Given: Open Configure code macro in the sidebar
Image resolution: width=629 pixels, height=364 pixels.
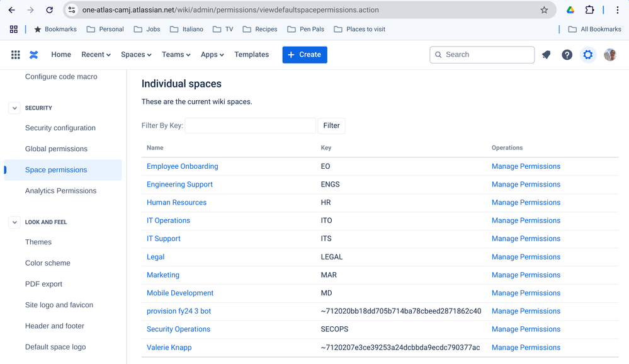Looking at the screenshot, I should [x=61, y=77].
